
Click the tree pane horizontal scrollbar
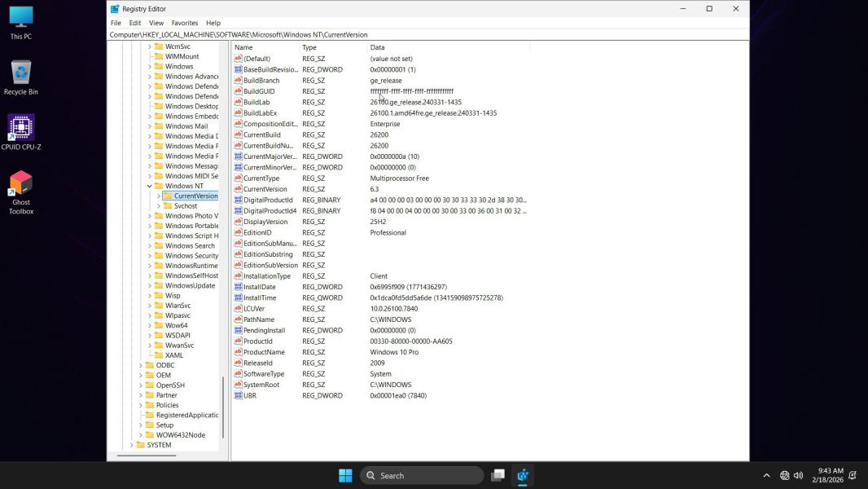pos(147,455)
